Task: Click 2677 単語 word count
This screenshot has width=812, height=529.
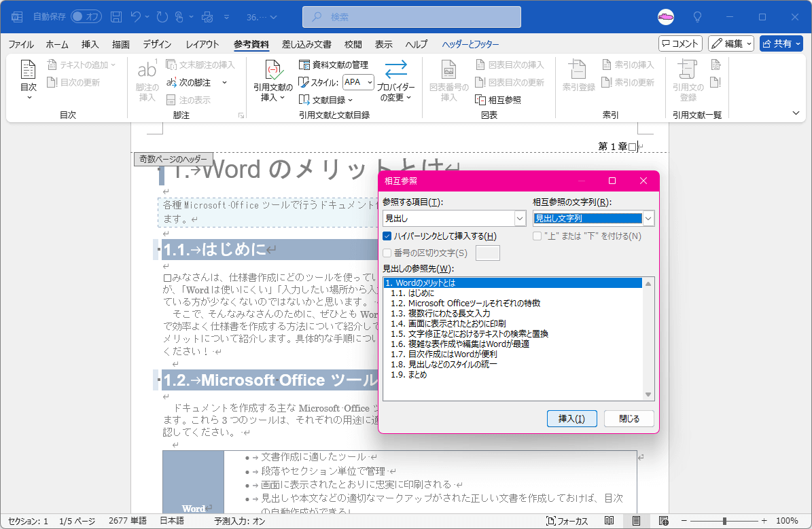Action: point(127,521)
